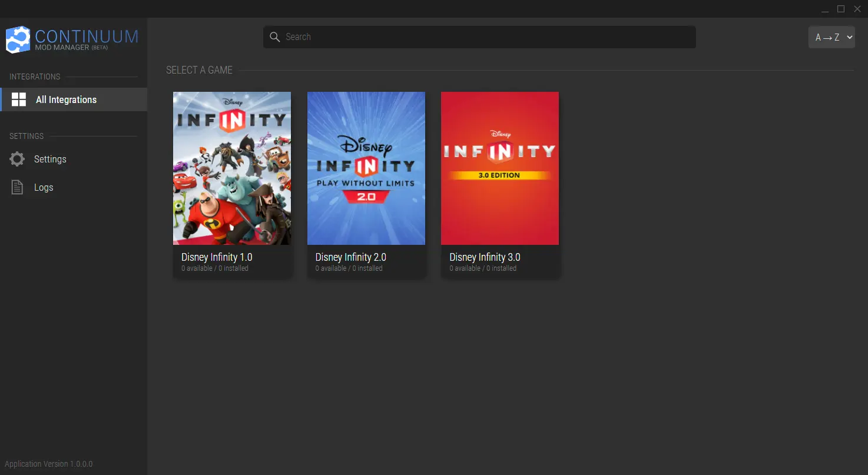Click the Settings gear icon
The image size is (868, 475).
18,159
